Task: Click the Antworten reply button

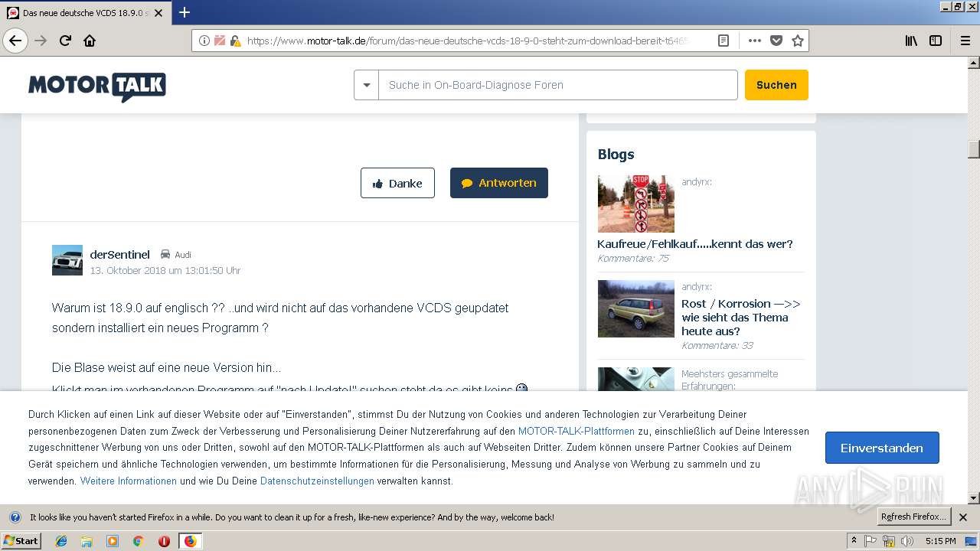Action: coord(499,183)
